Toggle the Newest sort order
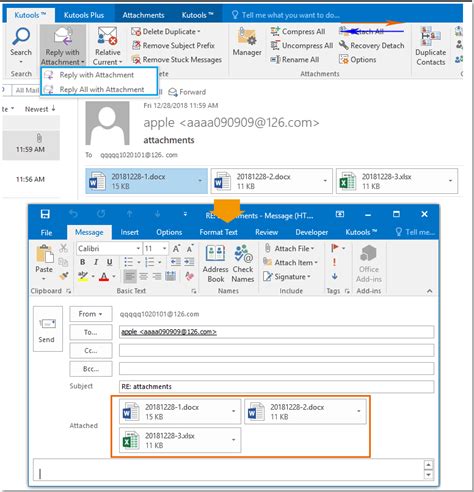The height and width of the screenshot is (492, 474). 40,109
